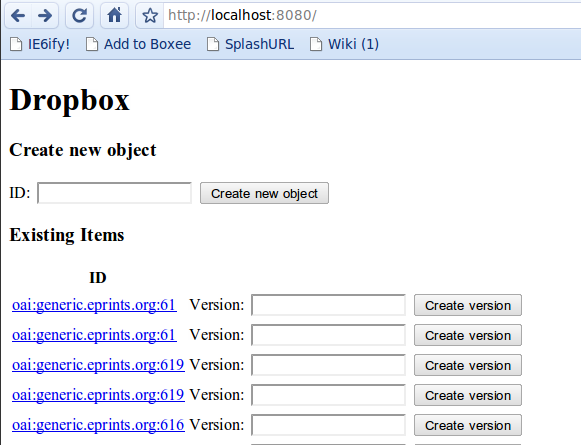The width and height of the screenshot is (581, 445).
Task: Click the ID table column header
Action: point(98,278)
